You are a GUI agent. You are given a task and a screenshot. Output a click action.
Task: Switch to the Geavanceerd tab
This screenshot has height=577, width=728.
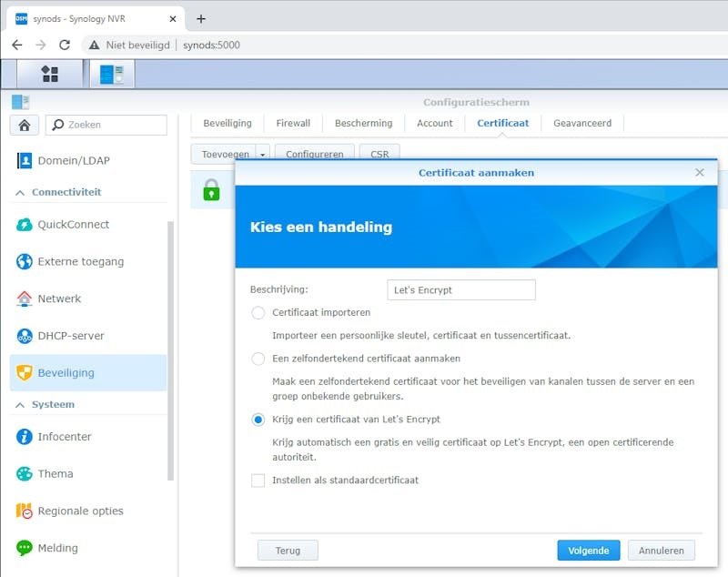(x=582, y=123)
